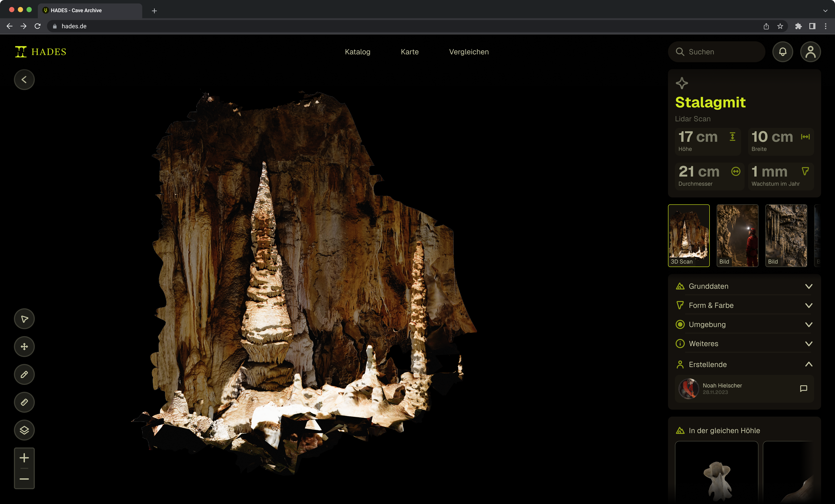Click comment icon next to Noah Hielscher
Image resolution: width=835 pixels, height=504 pixels.
pyautogui.click(x=803, y=388)
